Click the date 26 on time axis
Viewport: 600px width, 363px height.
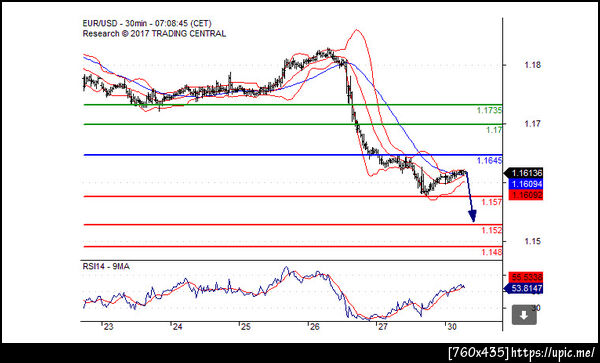315,327
